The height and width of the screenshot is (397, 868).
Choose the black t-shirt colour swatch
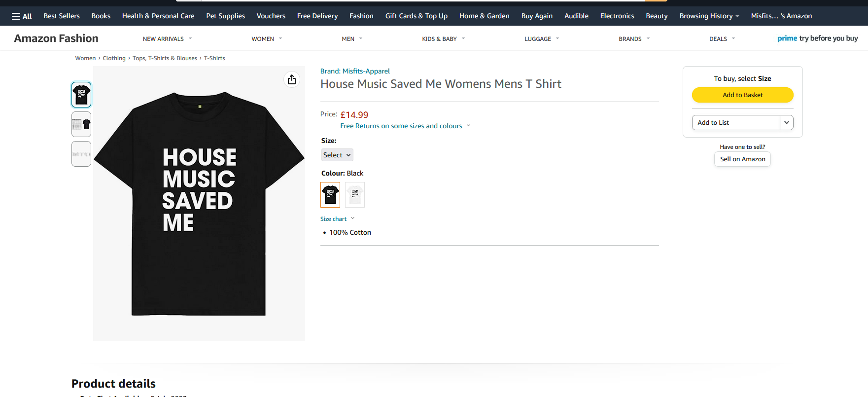tap(330, 195)
